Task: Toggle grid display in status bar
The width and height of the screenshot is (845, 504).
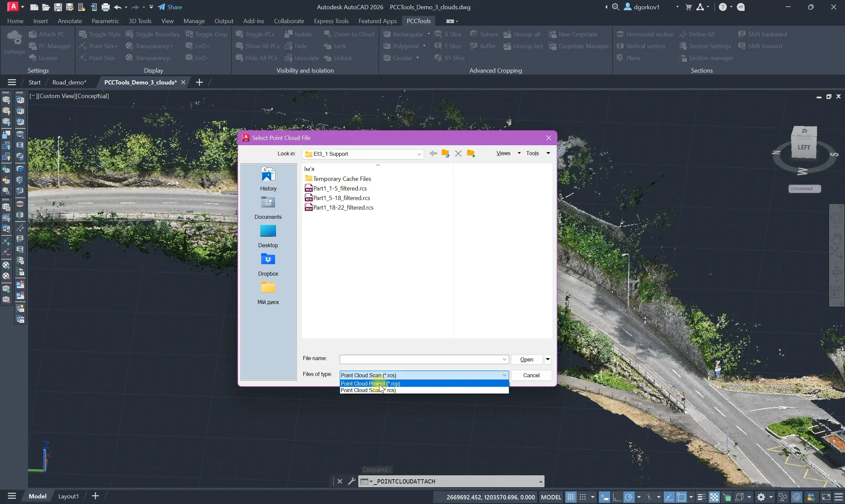Action: tap(571, 497)
